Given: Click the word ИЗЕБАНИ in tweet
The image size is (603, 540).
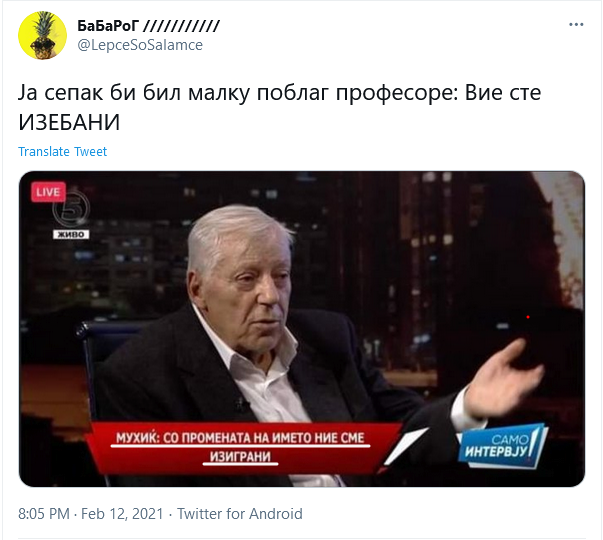Looking at the screenshot, I should [69, 122].
